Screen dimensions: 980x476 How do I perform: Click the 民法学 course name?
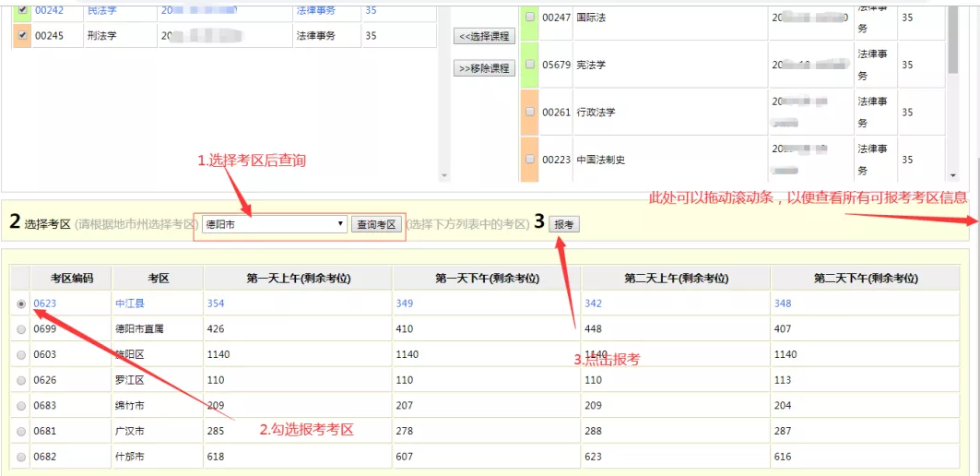pyautogui.click(x=102, y=10)
